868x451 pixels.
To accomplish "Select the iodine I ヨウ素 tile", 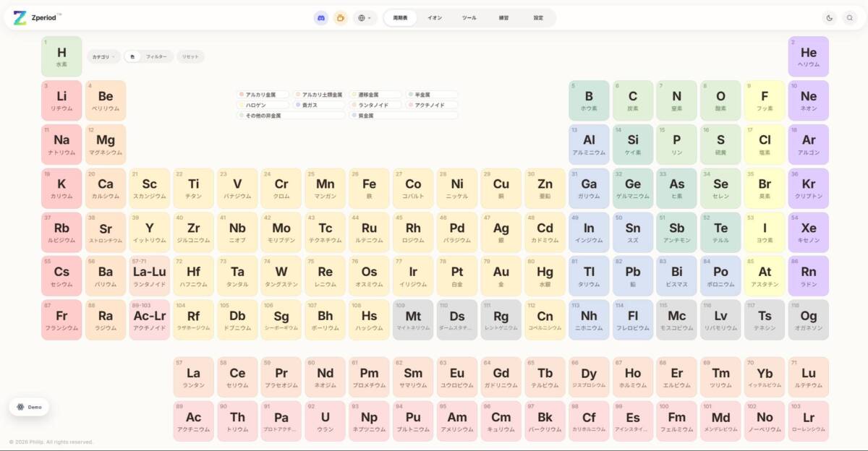I will 765,232.
